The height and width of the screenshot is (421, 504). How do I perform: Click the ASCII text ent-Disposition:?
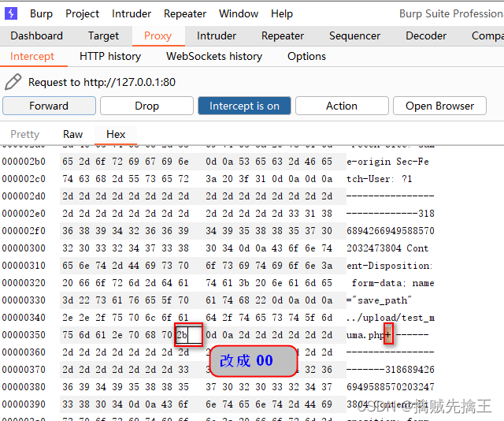click(390, 266)
